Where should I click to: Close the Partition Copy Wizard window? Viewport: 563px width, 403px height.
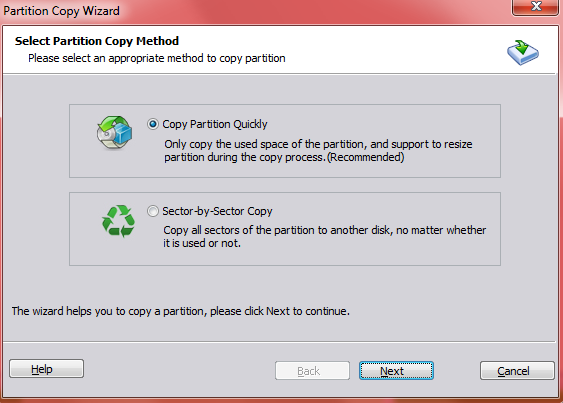tap(535, 7)
